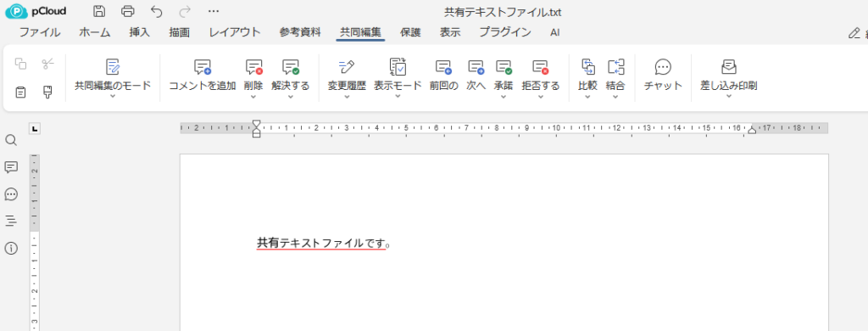Viewport: 868px width, 331px height.
Task: Undo the last action
Action: 157,11
